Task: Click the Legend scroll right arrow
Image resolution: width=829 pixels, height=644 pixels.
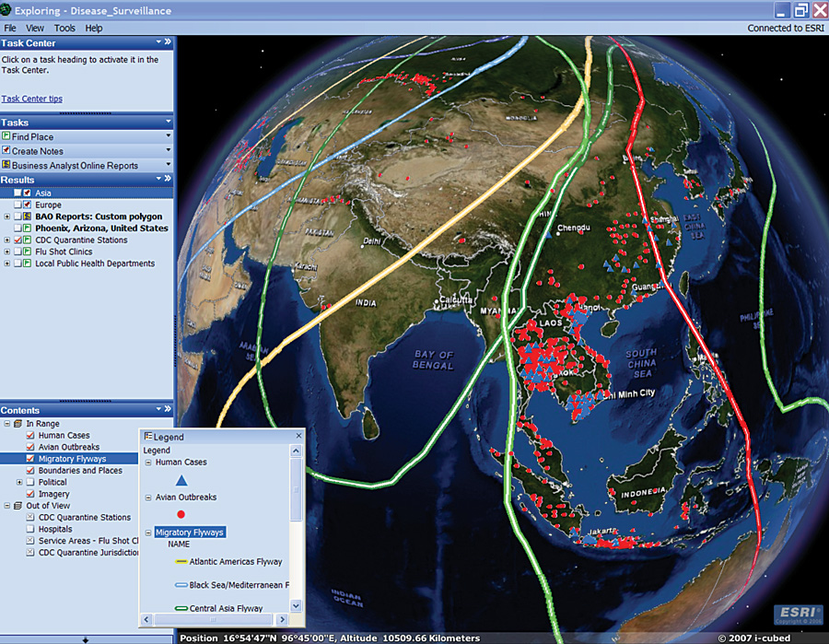Action: [x=282, y=619]
